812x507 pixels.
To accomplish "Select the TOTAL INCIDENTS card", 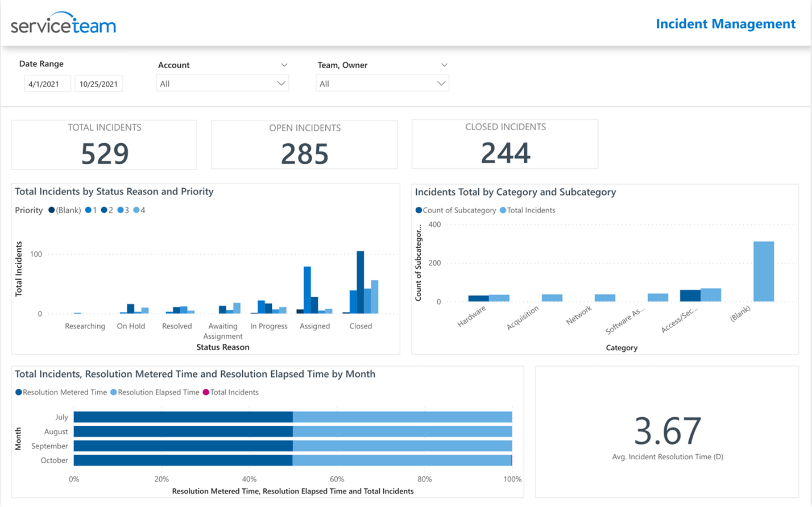I will pyautogui.click(x=104, y=144).
